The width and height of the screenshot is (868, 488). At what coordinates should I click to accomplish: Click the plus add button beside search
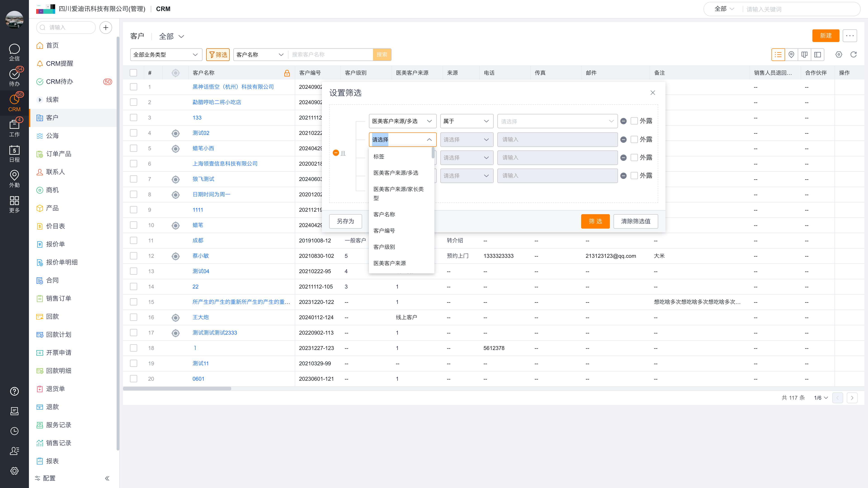[x=106, y=28]
